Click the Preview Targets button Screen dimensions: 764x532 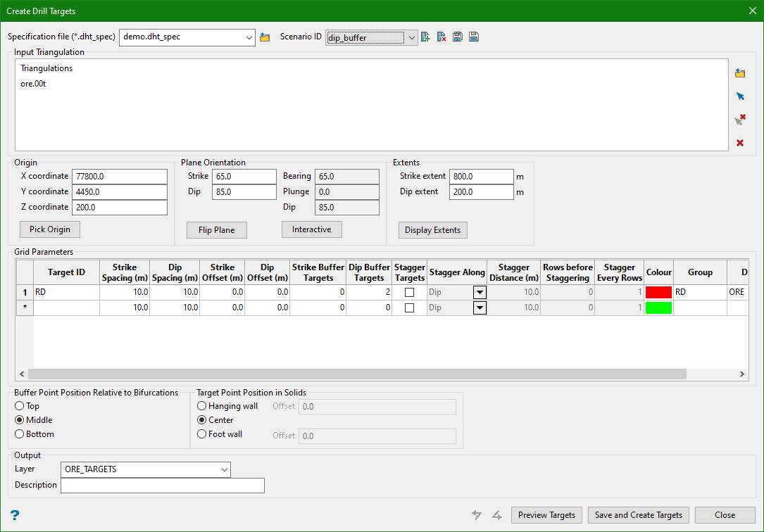pyautogui.click(x=546, y=515)
